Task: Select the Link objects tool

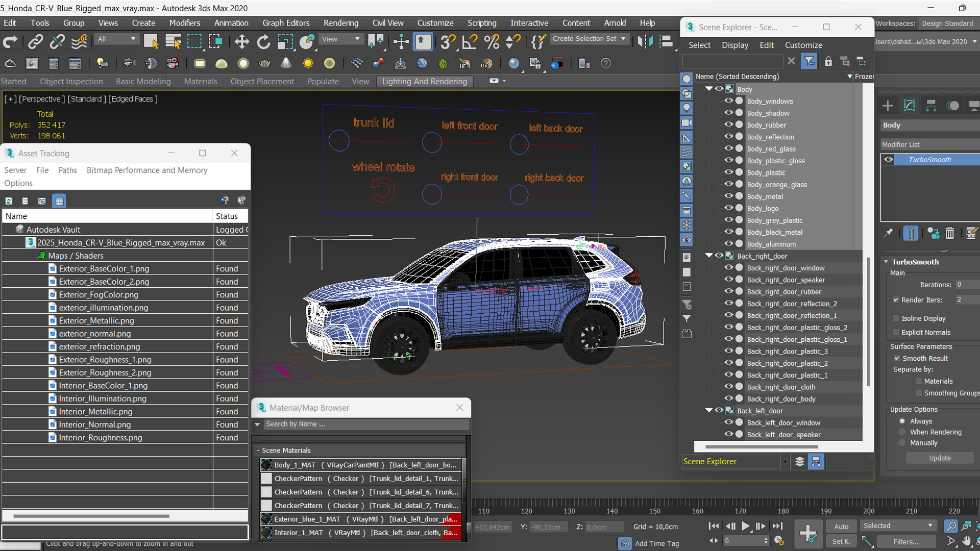Action: 35,42
